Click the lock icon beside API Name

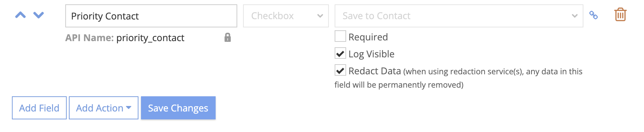pos(228,38)
